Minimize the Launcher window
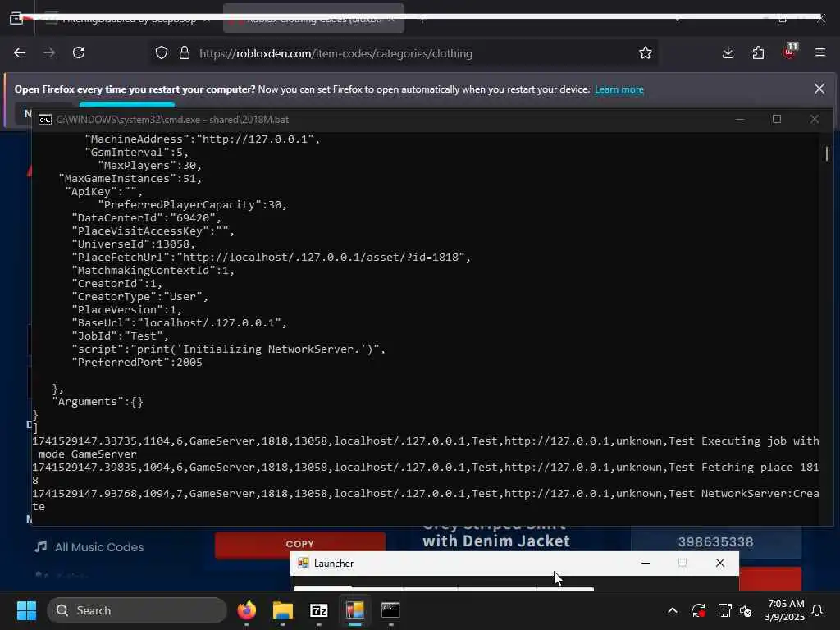This screenshot has height=630, width=840. click(646, 563)
